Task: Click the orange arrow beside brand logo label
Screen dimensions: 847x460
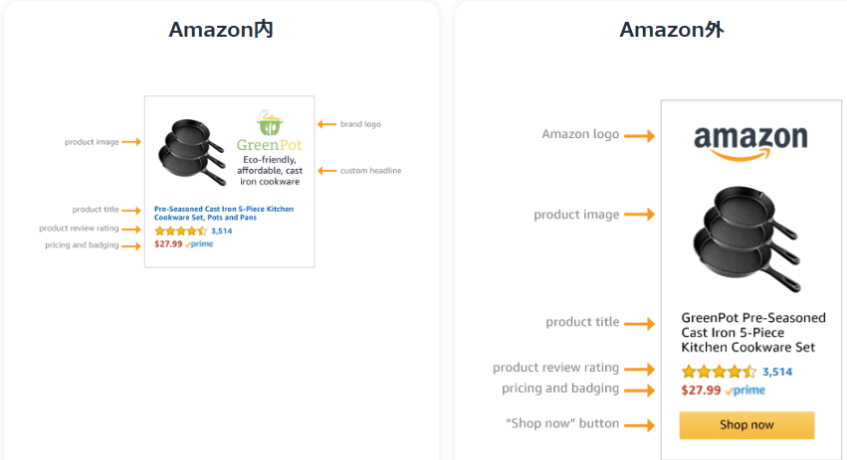Action: tap(327, 124)
